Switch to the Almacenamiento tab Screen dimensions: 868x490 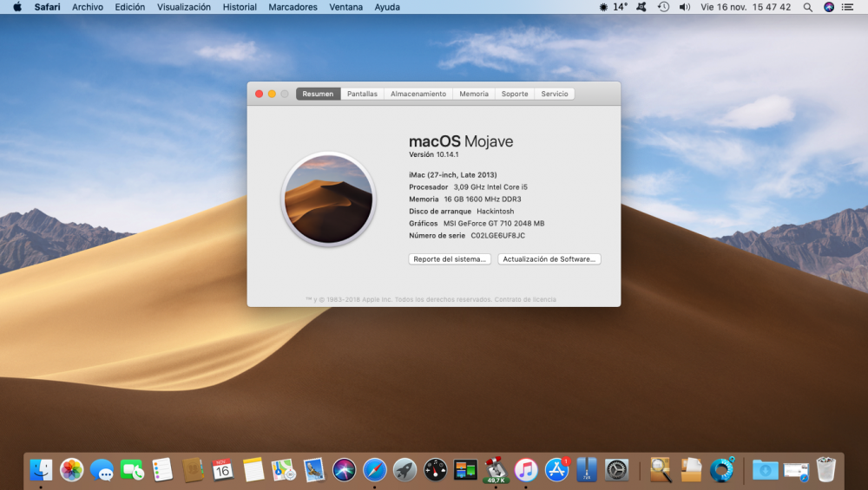(418, 94)
